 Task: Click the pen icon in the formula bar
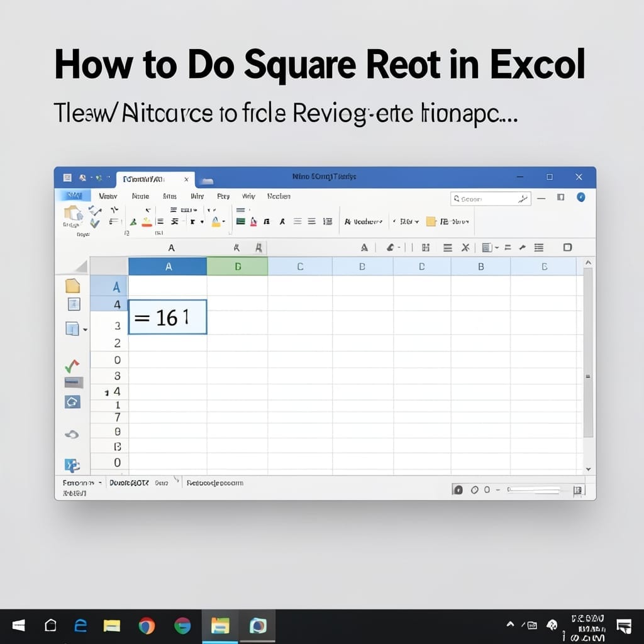(x=523, y=247)
